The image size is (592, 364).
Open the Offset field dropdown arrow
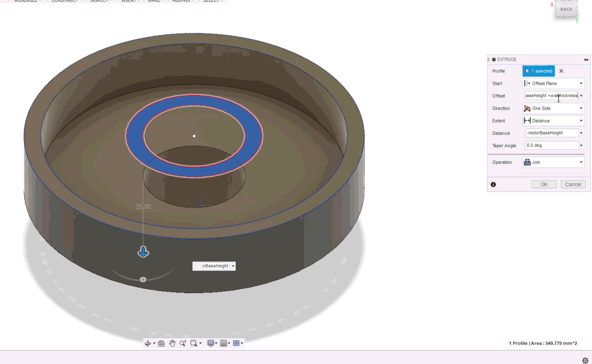point(581,96)
